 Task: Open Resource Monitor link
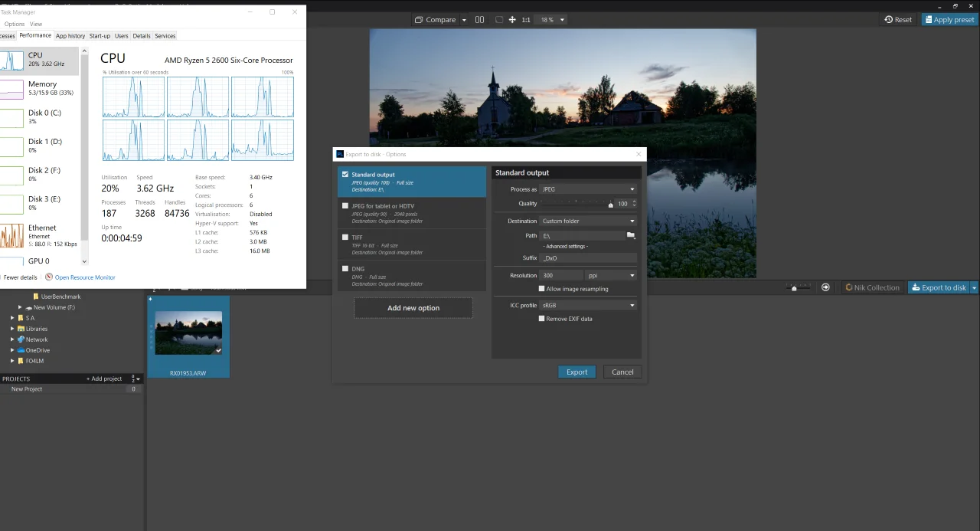coord(85,277)
